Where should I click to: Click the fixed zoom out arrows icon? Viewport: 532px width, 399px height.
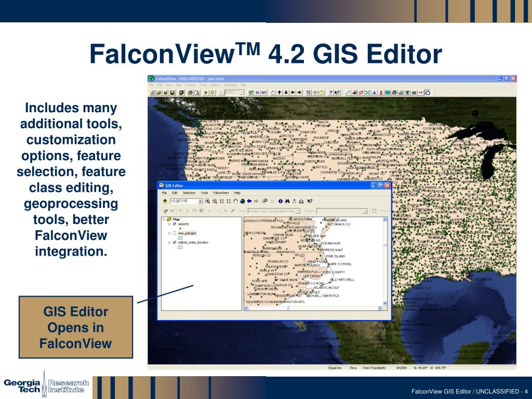[x=229, y=201]
